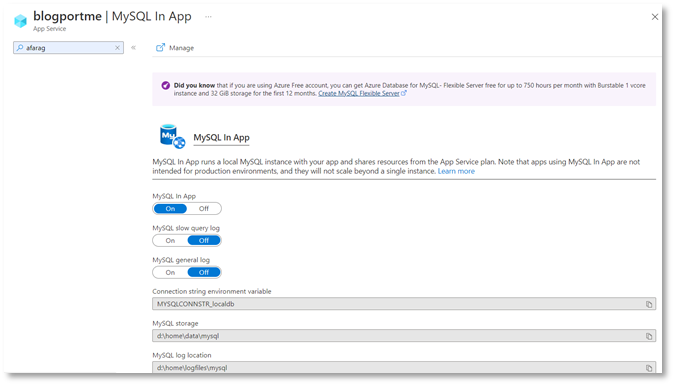The width and height of the screenshot is (675, 386).
Task: Copy the MySQL storage path
Action: (649, 336)
